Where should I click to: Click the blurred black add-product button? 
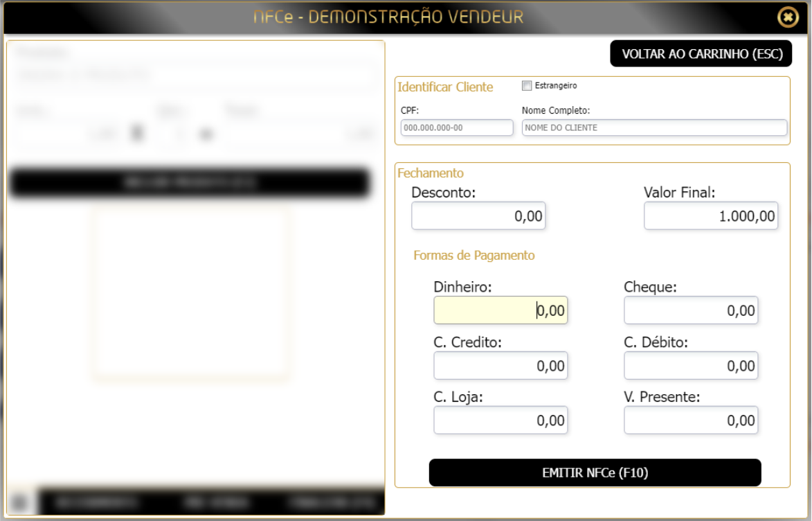coord(190,182)
